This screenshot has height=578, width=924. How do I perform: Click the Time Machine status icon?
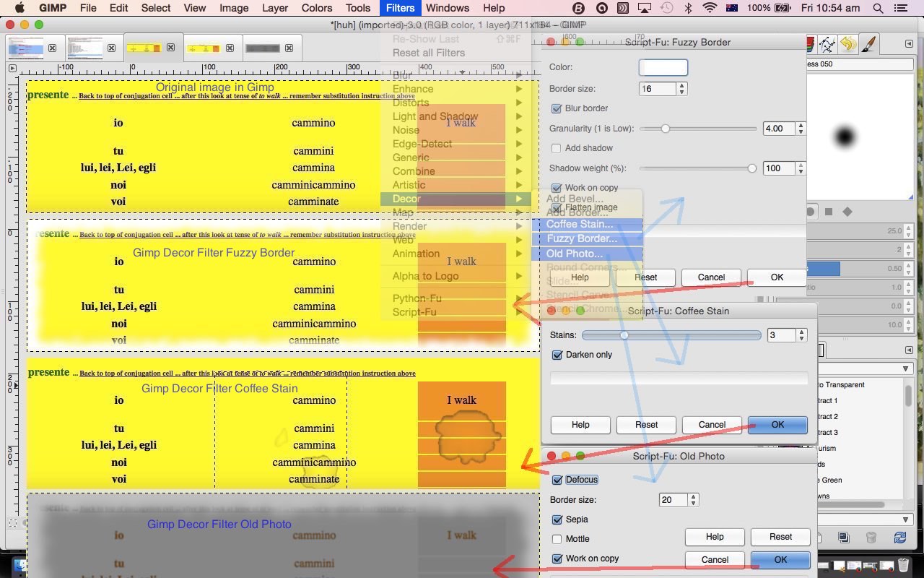(x=666, y=8)
